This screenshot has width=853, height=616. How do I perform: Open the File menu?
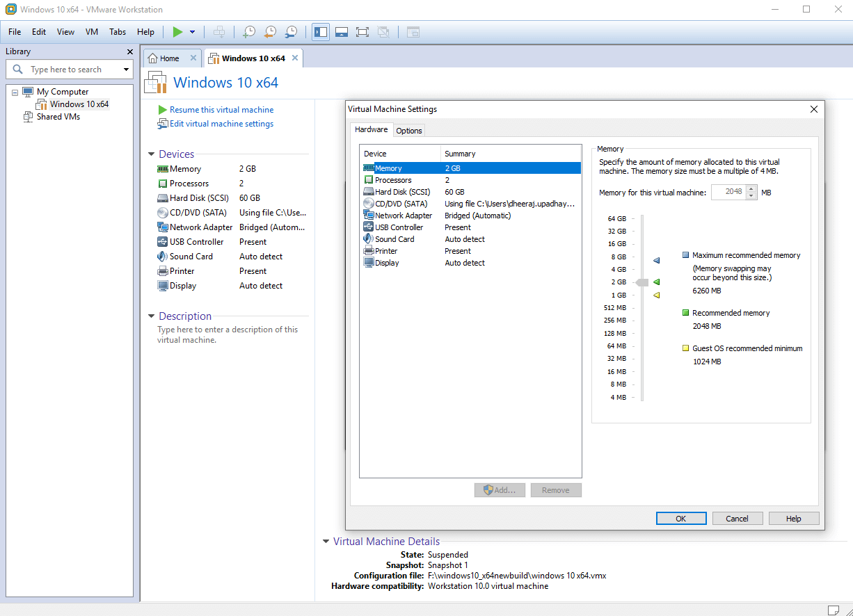pos(15,32)
